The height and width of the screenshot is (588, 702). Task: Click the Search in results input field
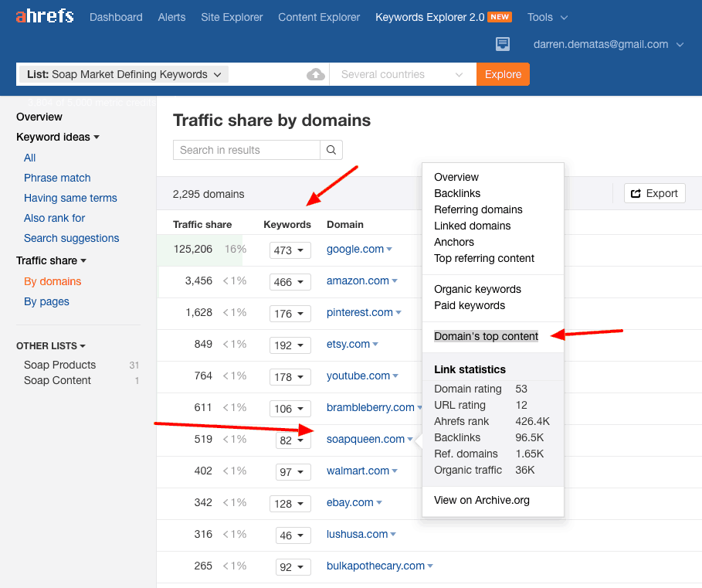pos(246,149)
